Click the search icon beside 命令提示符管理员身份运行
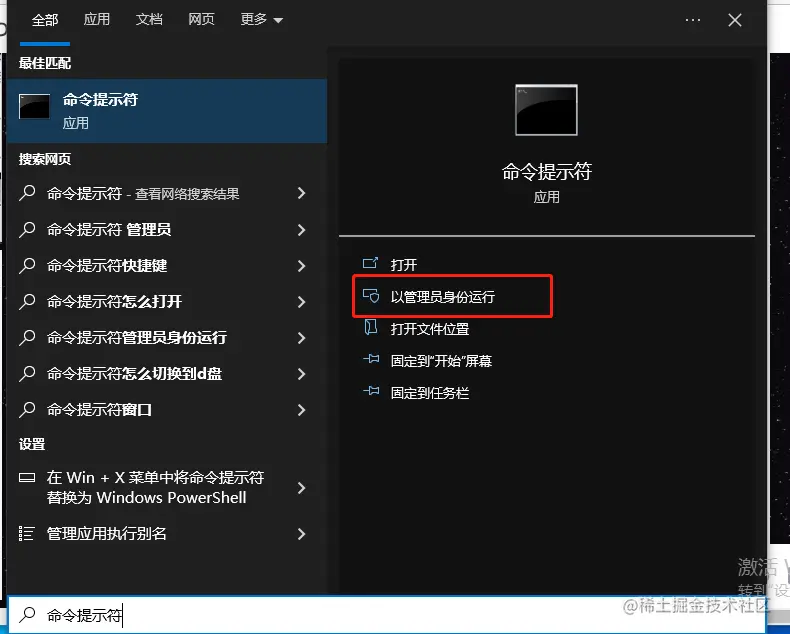The height and width of the screenshot is (634, 790). pyautogui.click(x=27, y=338)
